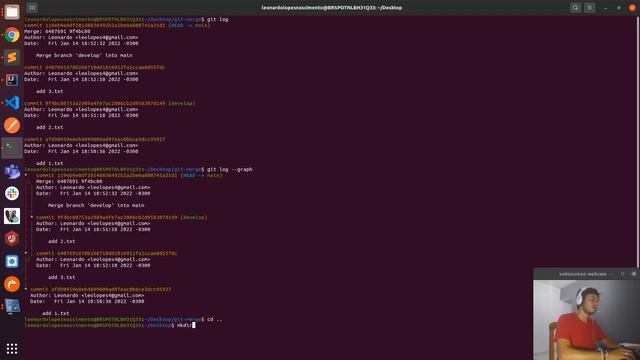Click the vokoscreen webcam title bar
Image resolution: width=640 pixels, height=360 pixels.
pyautogui.click(x=582, y=274)
